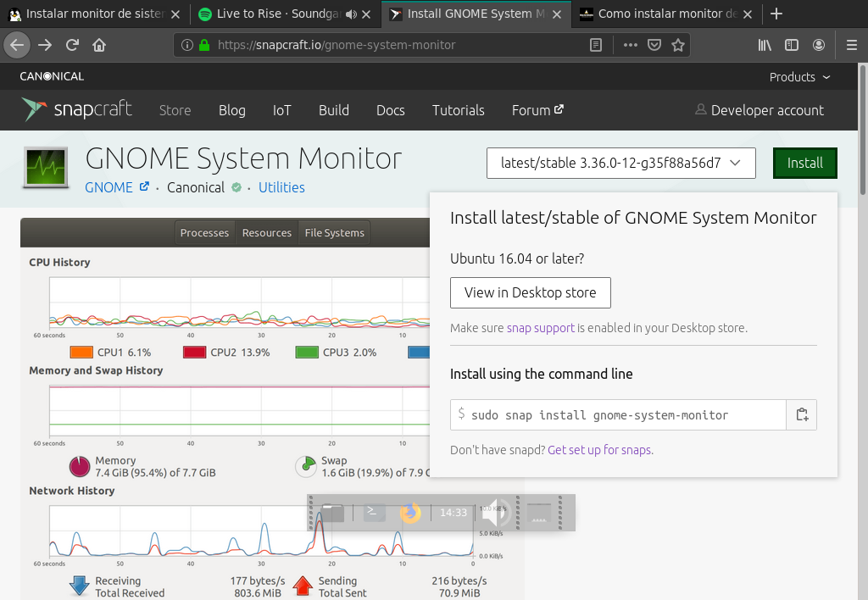Open the browser home page
This screenshot has width=868, height=600.
99,45
